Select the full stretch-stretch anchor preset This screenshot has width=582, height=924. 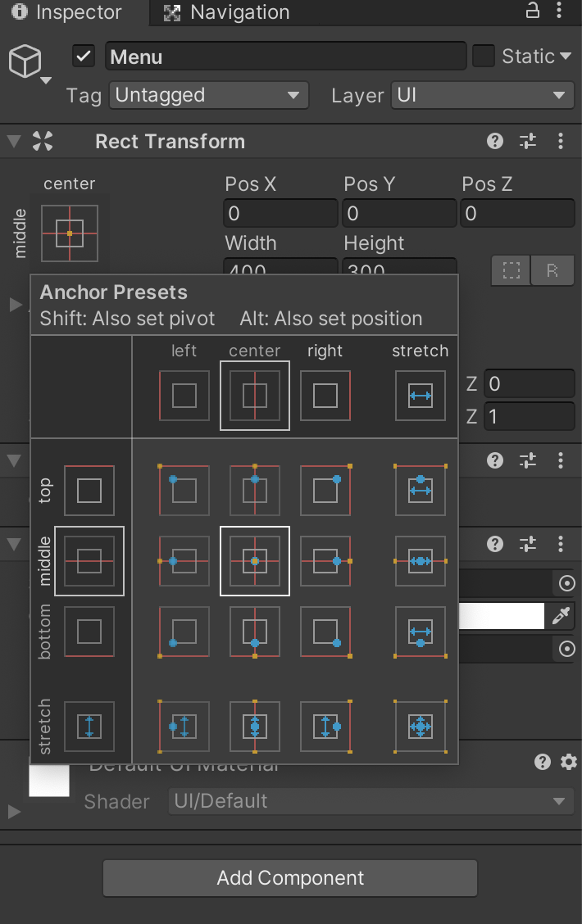420,726
